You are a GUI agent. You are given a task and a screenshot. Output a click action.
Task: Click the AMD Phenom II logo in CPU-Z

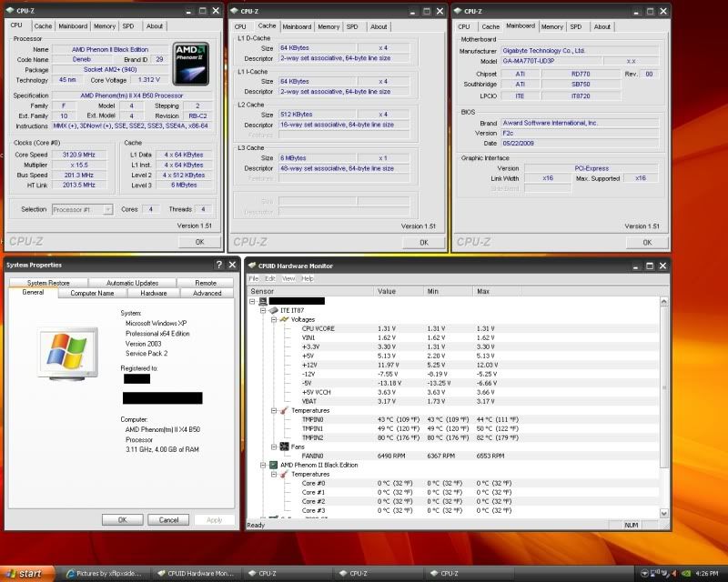click(x=191, y=64)
